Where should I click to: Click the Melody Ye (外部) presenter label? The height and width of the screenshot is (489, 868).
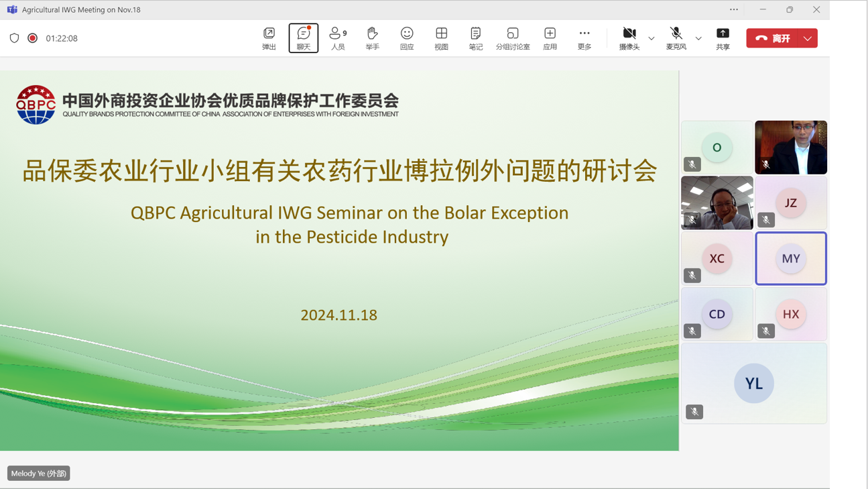click(39, 473)
